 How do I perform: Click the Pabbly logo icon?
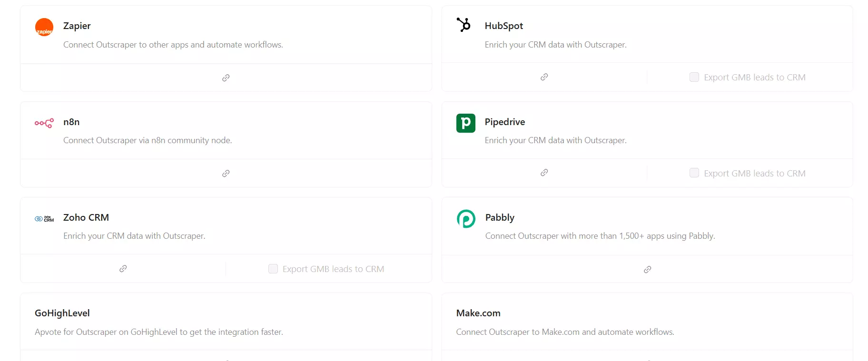[x=466, y=219]
